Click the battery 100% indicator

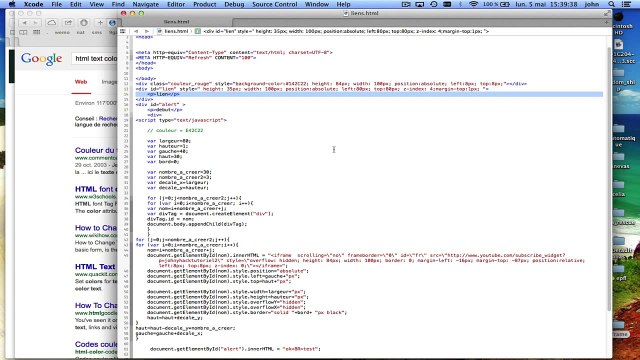pos(496,4)
